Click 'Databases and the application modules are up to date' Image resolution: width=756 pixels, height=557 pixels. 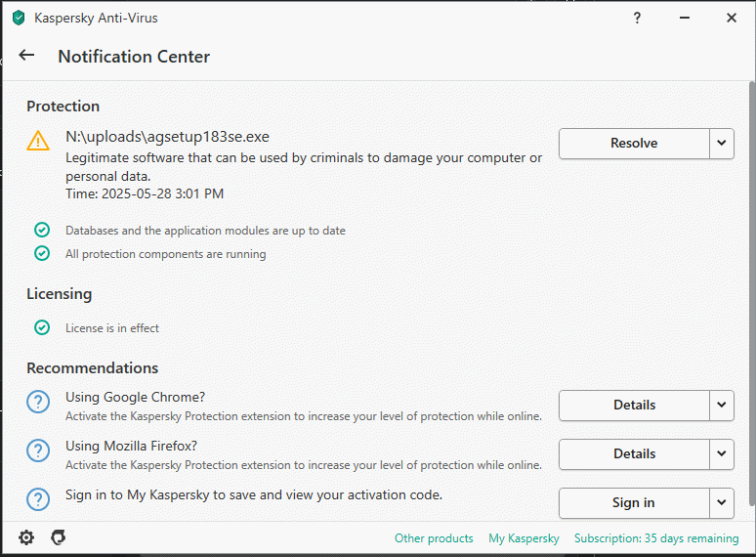point(205,231)
